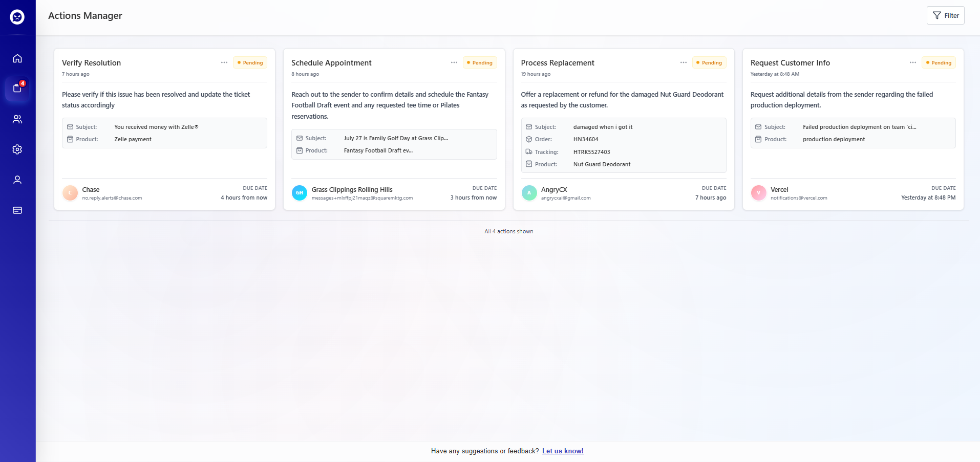Click the key icon next to order HN34604

pyautogui.click(x=529, y=139)
